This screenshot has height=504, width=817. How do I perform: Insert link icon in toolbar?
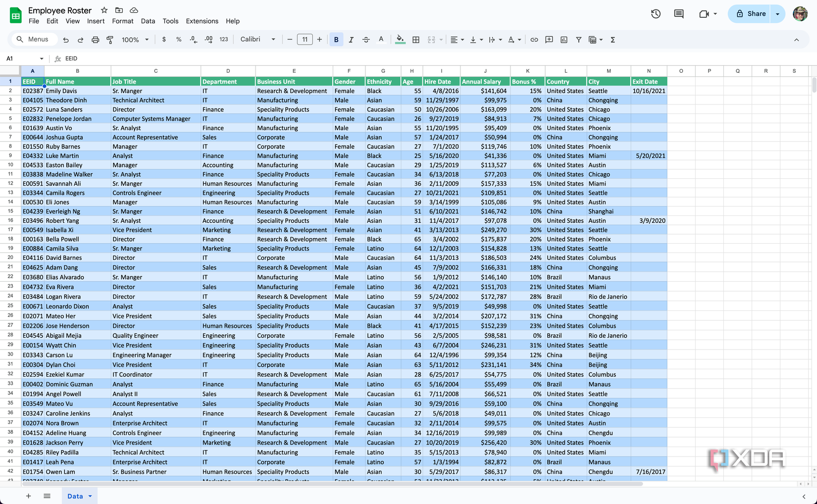(x=534, y=40)
